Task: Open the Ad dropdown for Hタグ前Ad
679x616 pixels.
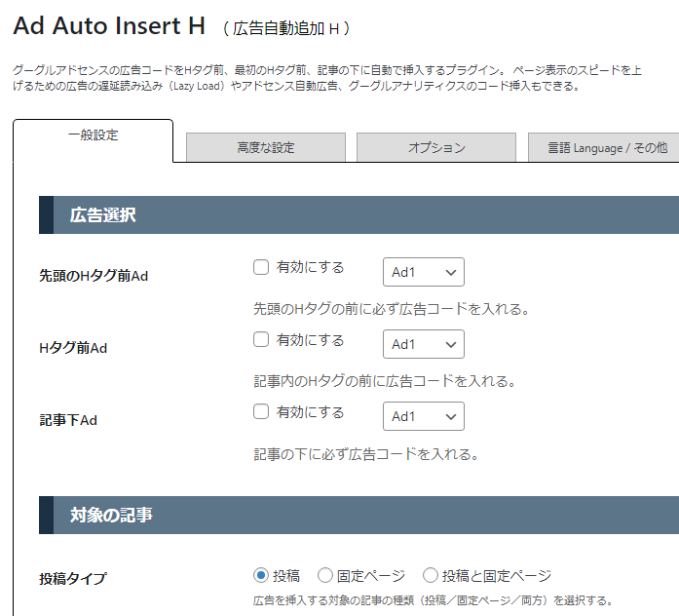Action: coord(424,344)
